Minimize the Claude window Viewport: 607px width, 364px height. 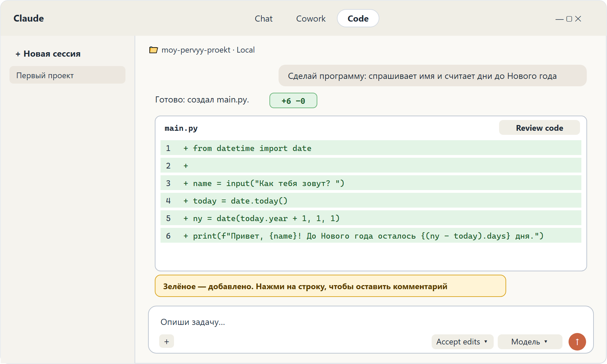click(x=559, y=19)
